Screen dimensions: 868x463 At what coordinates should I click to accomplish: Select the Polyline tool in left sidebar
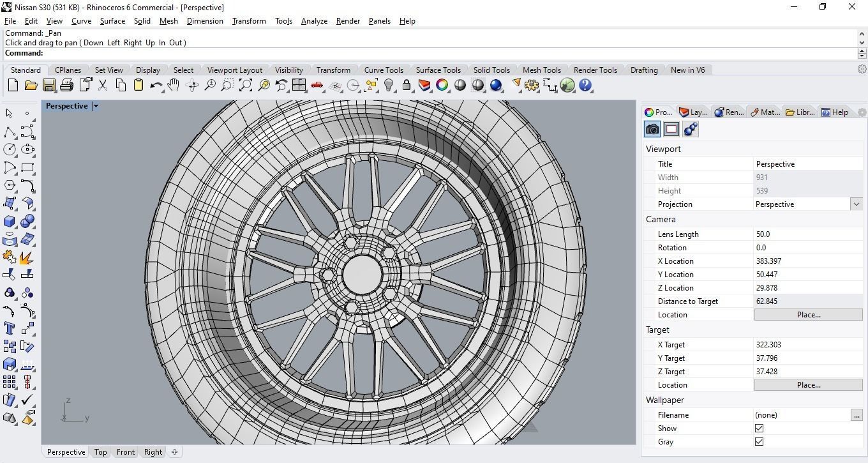click(x=10, y=132)
